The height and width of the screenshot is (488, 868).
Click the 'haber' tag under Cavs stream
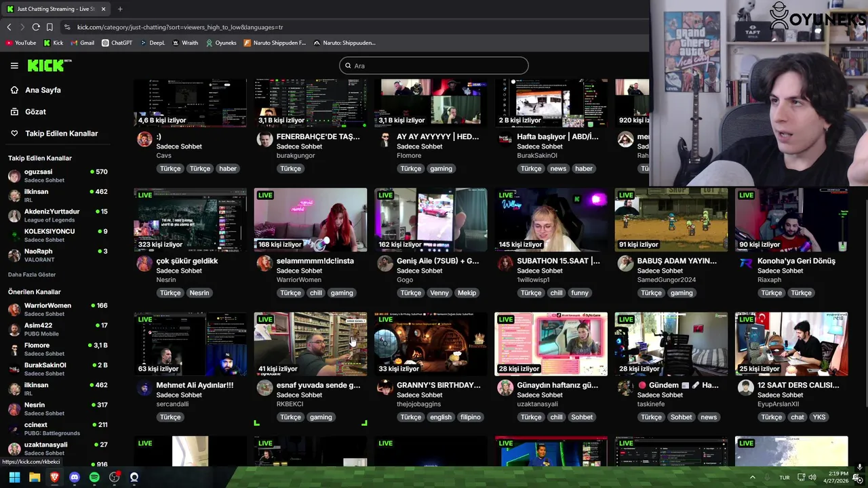tap(227, 169)
